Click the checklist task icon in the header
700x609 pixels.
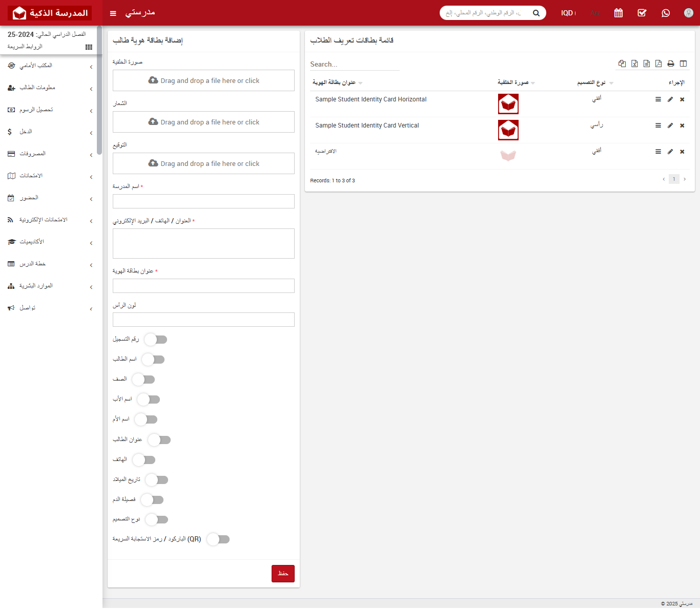pyautogui.click(x=642, y=13)
